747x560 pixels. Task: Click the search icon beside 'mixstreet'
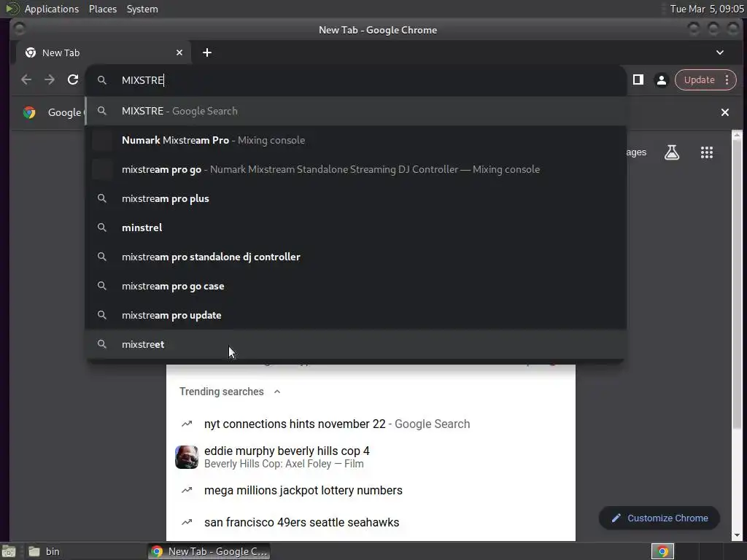click(102, 344)
